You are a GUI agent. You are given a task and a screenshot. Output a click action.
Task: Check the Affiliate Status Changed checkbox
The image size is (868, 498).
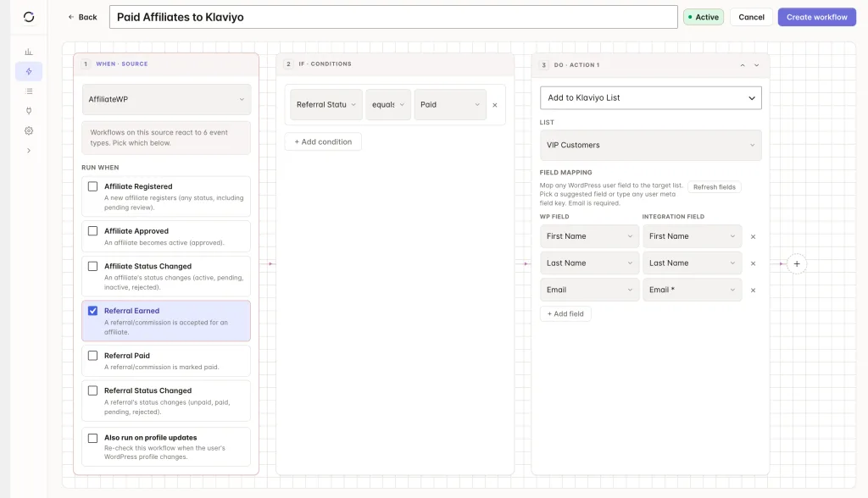pyautogui.click(x=93, y=266)
